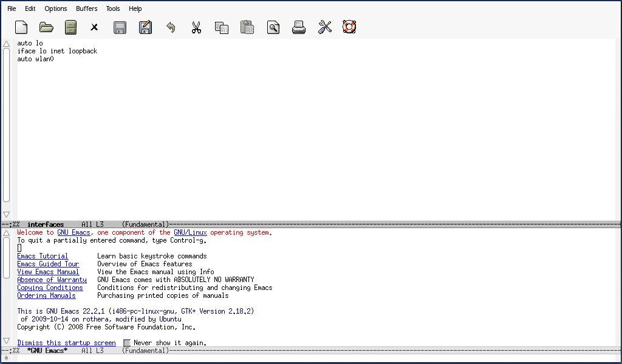Viewport: 622px width, 364px height.
Task: Click interfaces buffer scrollbar thumb
Action: (6, 125)
